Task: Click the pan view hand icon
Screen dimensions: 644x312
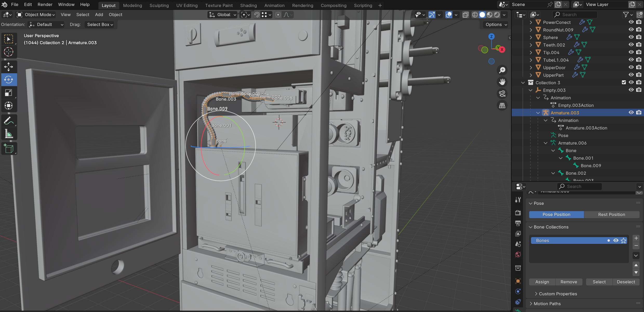Action: point(502,82)
